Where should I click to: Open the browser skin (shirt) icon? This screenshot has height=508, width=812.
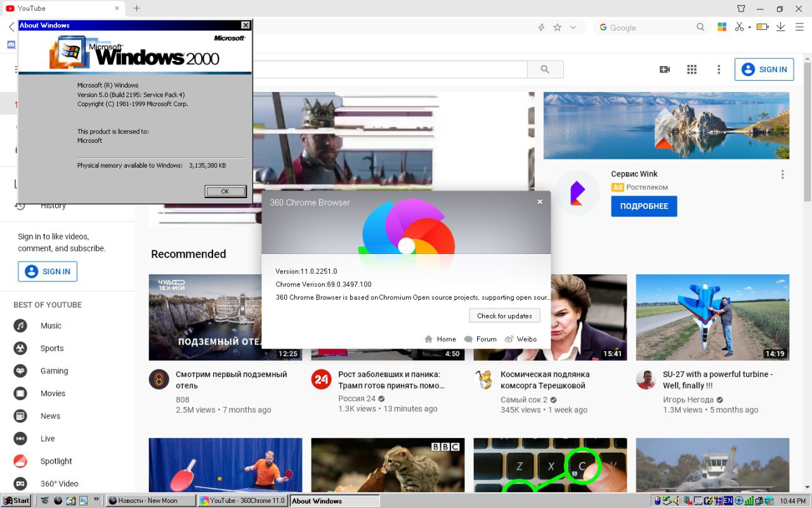click(742, 8)
